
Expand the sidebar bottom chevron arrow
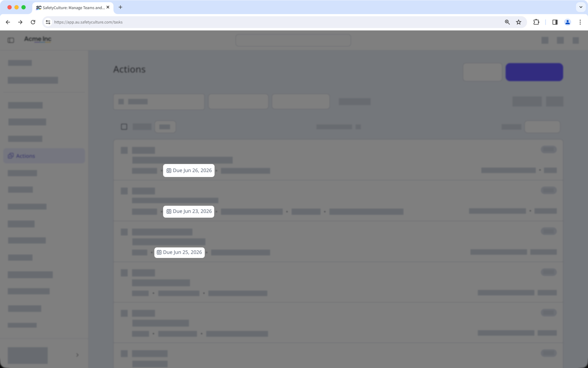tap(77, 355)
